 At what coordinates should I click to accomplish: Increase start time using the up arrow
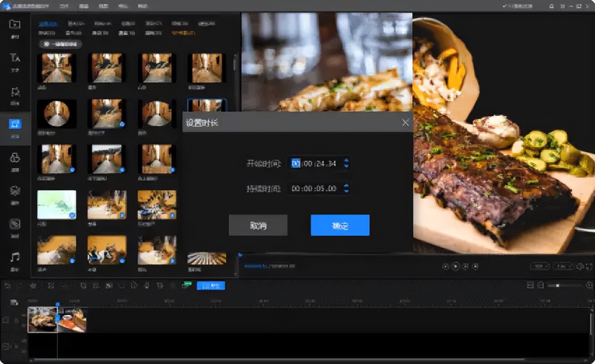[346, 160]
